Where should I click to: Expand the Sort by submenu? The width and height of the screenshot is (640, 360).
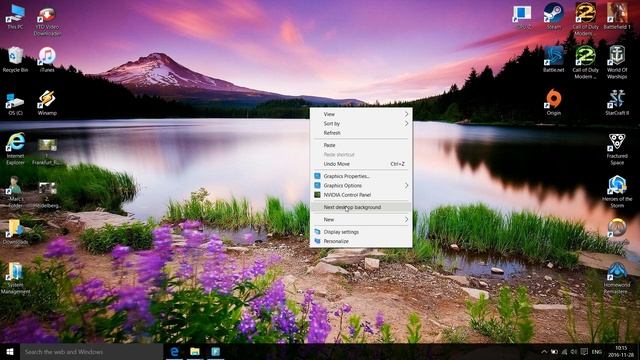pos(361,123)
